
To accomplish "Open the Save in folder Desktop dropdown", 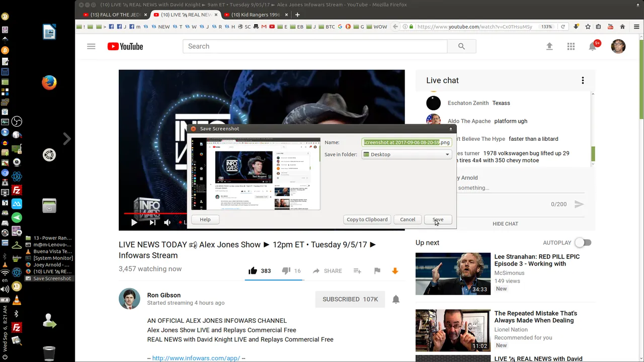I will (407, 154).
